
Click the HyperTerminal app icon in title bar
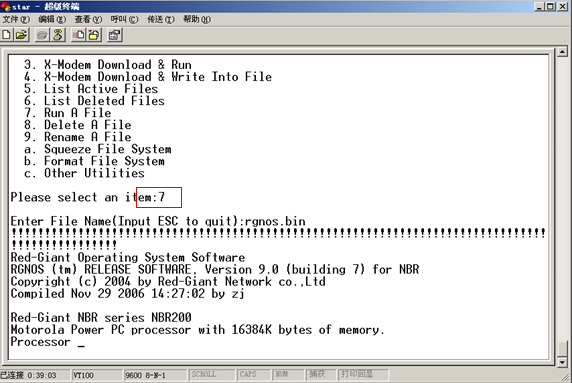(x=5, y=6)
